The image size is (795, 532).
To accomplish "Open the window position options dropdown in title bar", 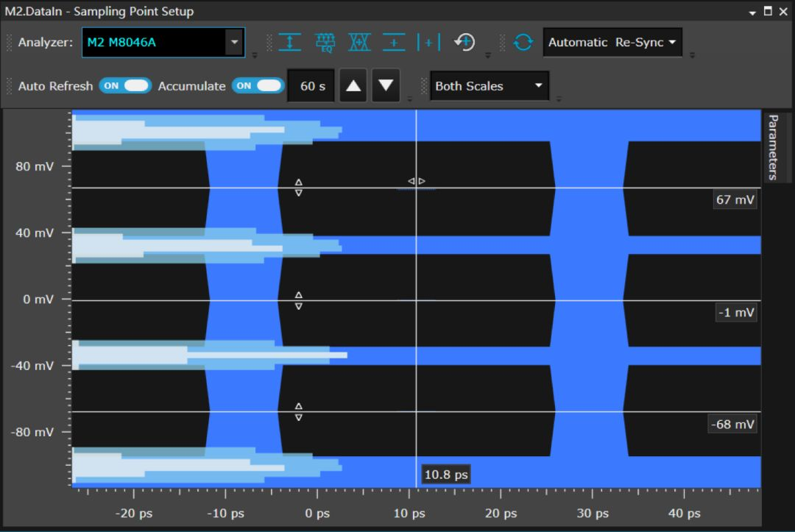I will [752, 13].
